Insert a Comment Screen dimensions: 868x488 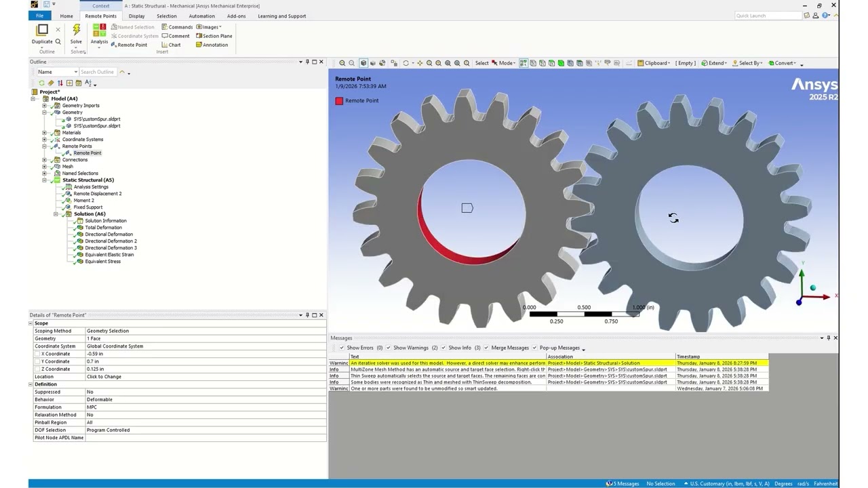point(176,36)
